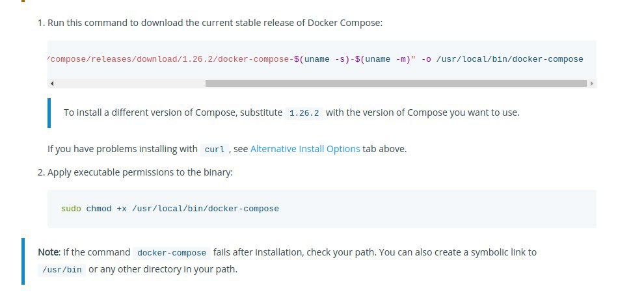The width and height of the screenshot is (644, 301).
Task: Click the blue bar beside the version tip
Action: (x=49, y=113)
